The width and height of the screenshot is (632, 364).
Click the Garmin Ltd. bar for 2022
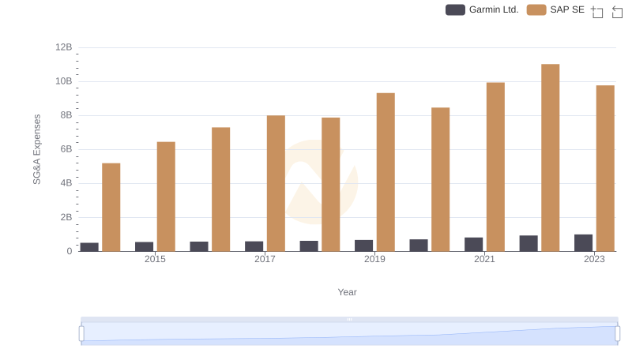click(529, 243)
